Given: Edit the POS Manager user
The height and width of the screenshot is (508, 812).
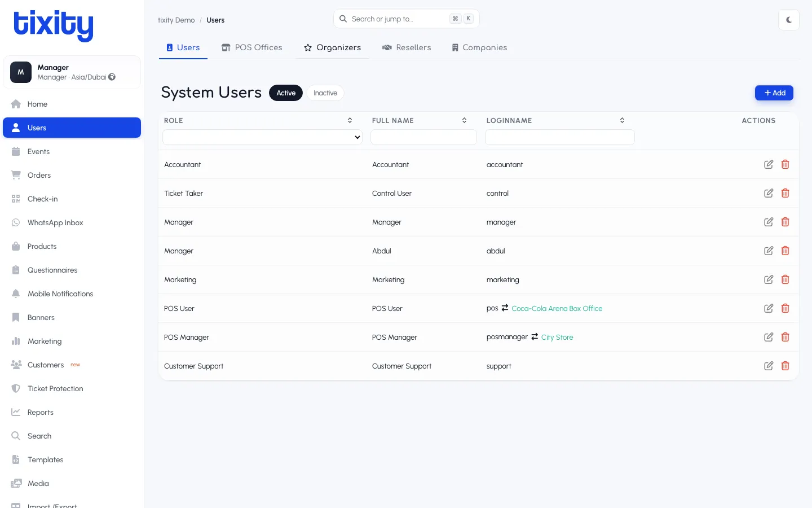Looking at the screenshot, I should point(769,337).
